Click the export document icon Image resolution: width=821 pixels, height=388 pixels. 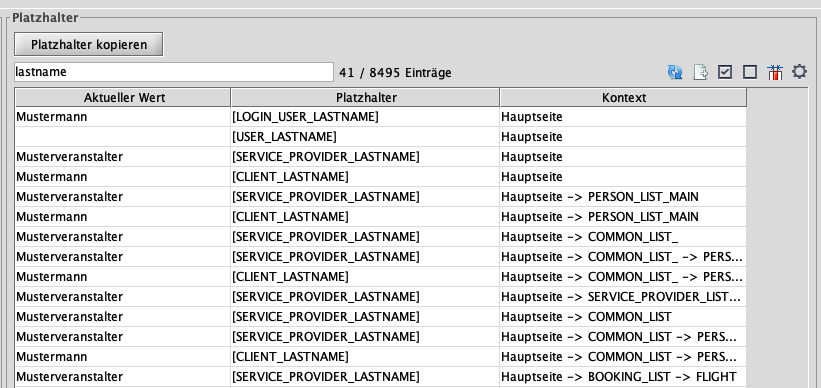[x=700, y=72]
